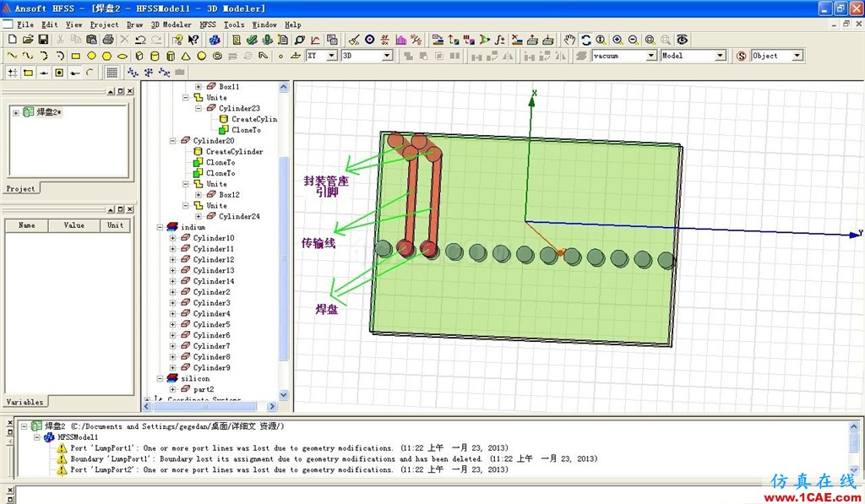The image size is (865, 504).
Task: Click the New project icon
Action: pyautogui.click(x=12, y=40)
